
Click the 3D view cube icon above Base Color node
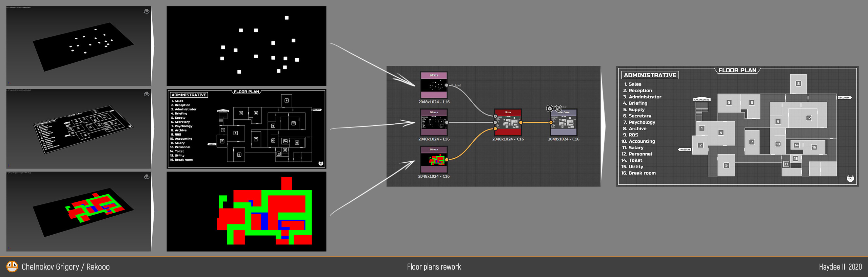[550, 108]
